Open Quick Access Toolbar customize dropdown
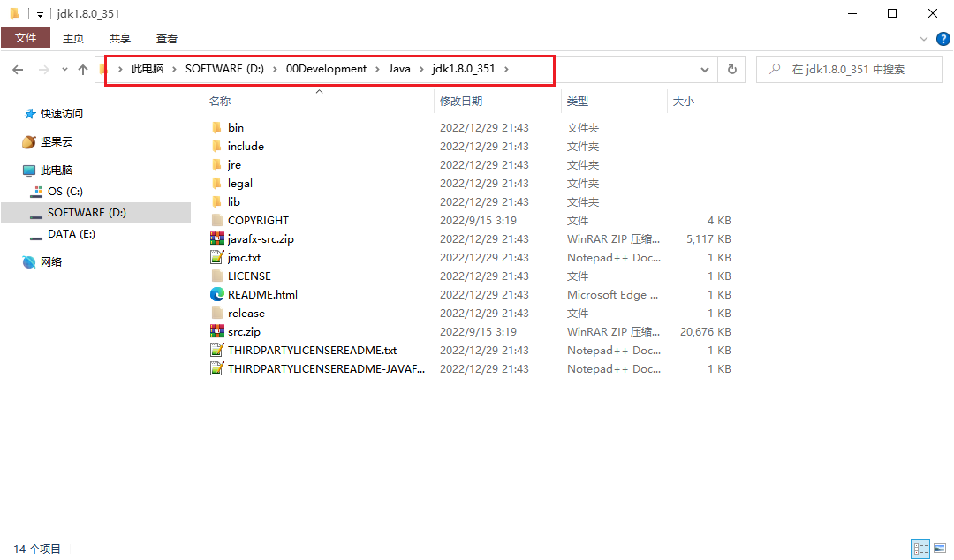954x560 pixels. (x=40, y=14)
